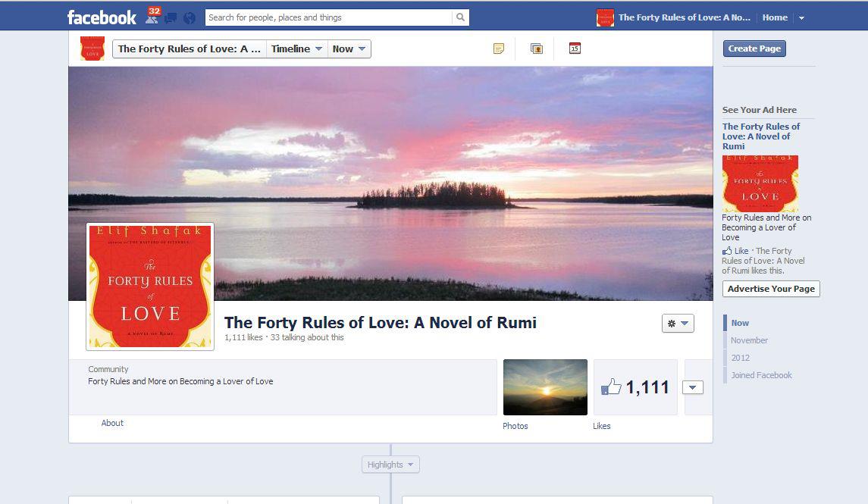This screenshot has height=504, width=868.
Task: Open friend requests icon with 32 badge
Action: (152, 17)
